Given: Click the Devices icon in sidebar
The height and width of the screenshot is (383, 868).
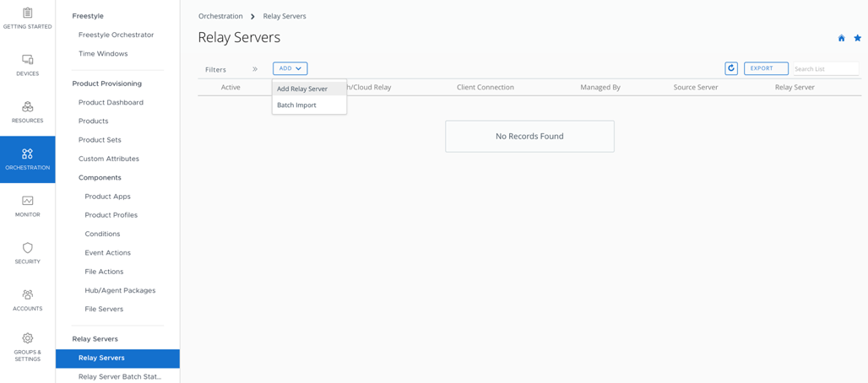Looking at the screenshot, I should coord(27,60).
